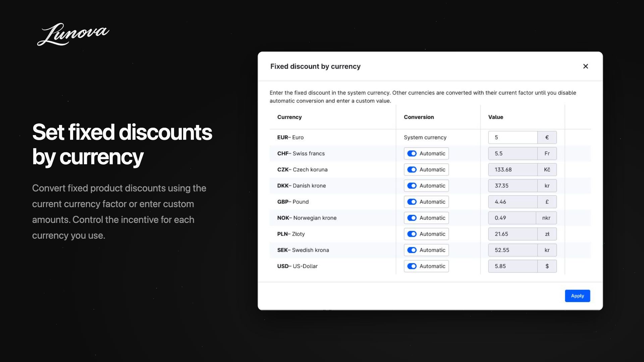Switch off Automatic for Swedish krona

412,250
